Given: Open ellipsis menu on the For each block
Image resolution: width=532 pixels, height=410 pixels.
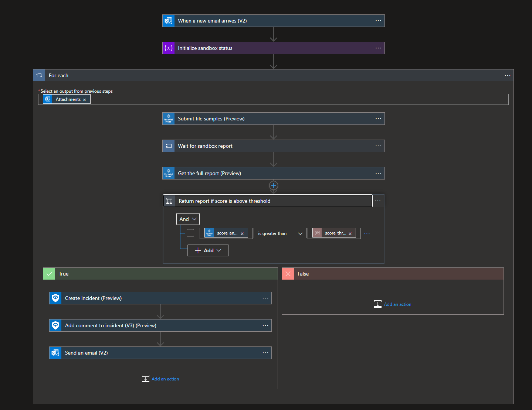Looking at the screenshot, I should click(x=507, y=75).
